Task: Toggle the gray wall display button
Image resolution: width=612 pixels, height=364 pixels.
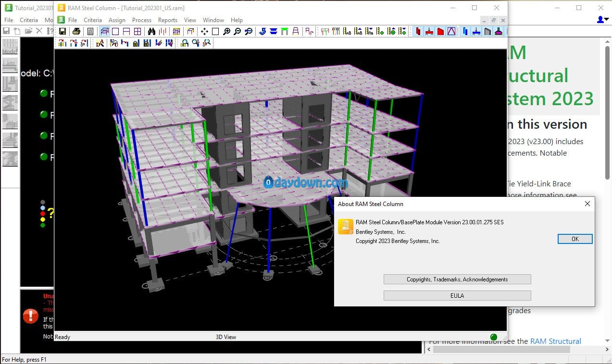Action: pyautogui.click(x=487, y=31)
